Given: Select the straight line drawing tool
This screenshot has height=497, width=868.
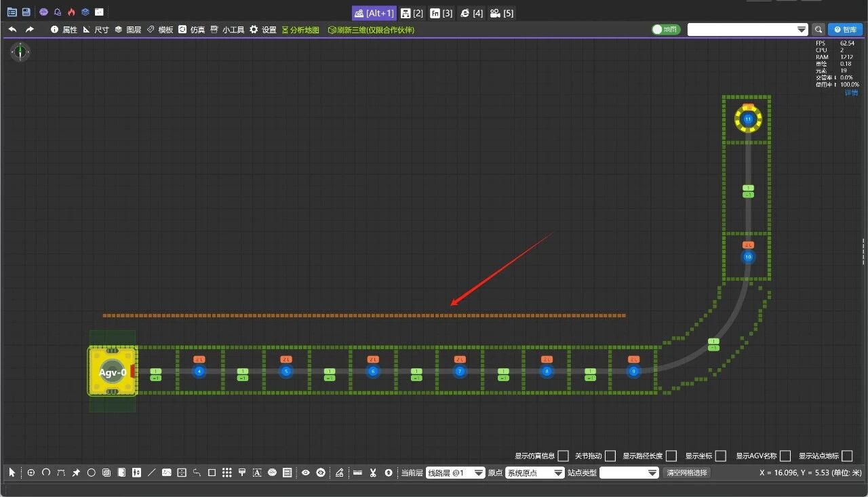Looking at the screenshot, I should click(151, 473).
